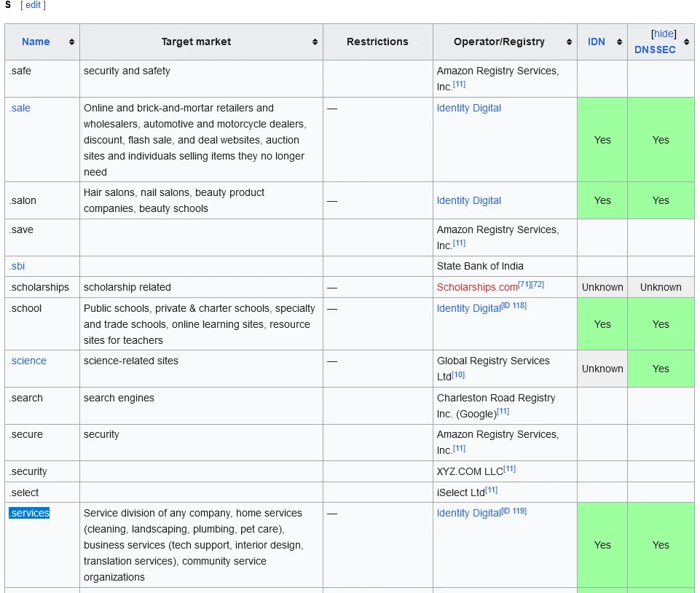Open the IDN column header link
700x593 pixels.
(597, 42)
